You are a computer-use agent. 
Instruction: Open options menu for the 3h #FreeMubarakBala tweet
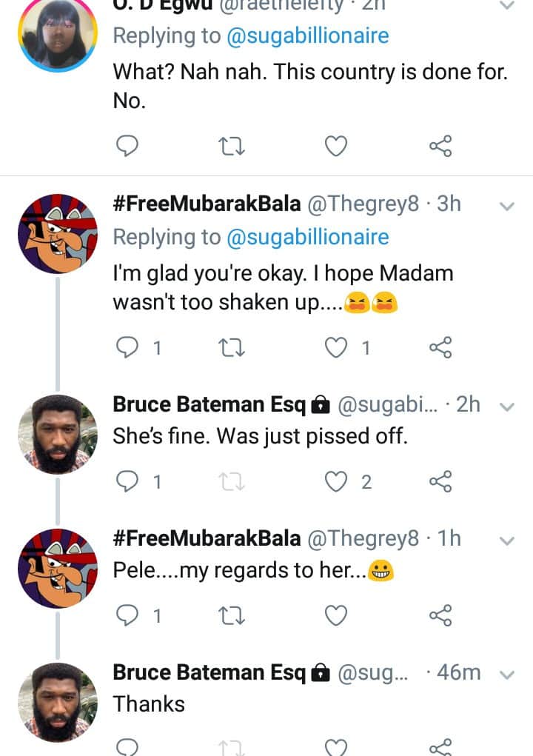(x=507, y=207)
